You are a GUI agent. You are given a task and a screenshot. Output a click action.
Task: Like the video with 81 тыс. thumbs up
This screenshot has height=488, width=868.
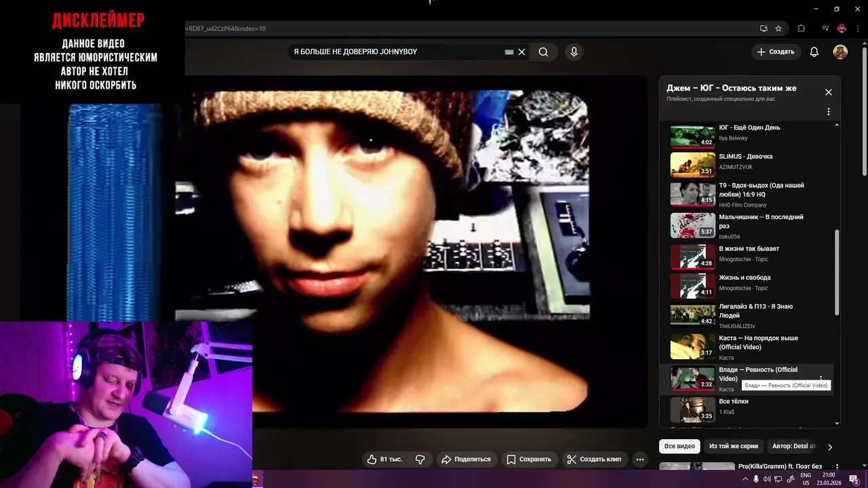point(384,459)
